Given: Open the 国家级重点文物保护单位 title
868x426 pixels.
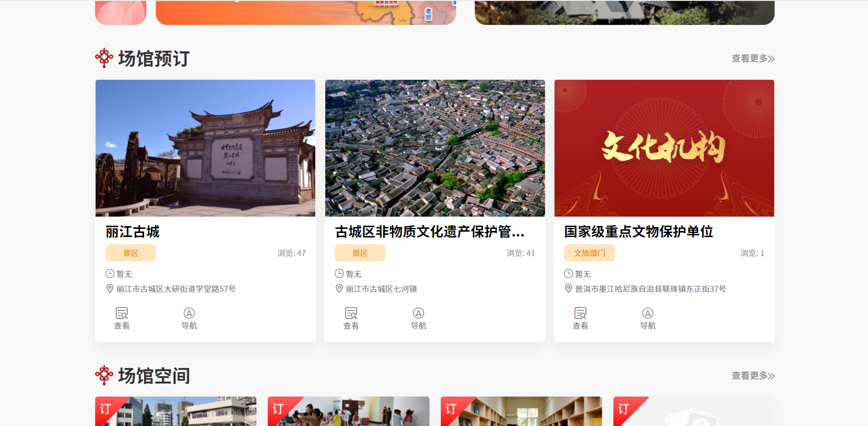Looking at the screenshot, I should [638, 232].
